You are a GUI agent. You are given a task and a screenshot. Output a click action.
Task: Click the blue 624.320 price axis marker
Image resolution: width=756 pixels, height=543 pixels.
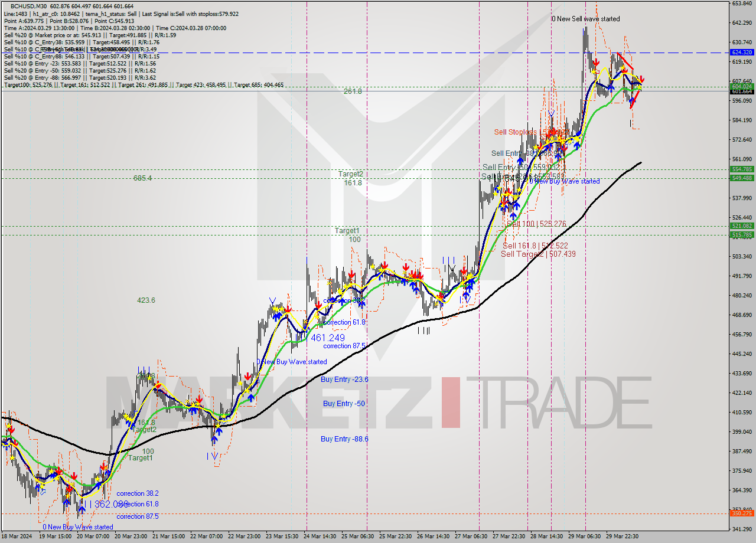click(x=742, y=52)
